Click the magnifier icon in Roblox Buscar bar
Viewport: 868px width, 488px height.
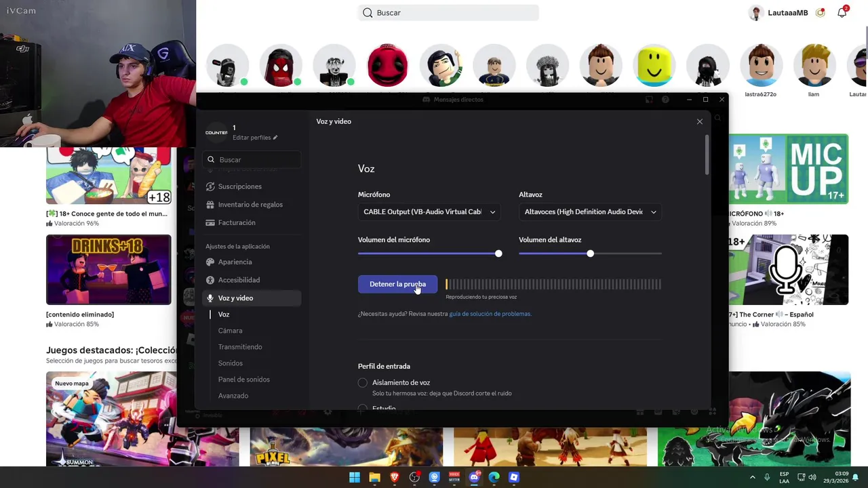click(x=368, y=12)
